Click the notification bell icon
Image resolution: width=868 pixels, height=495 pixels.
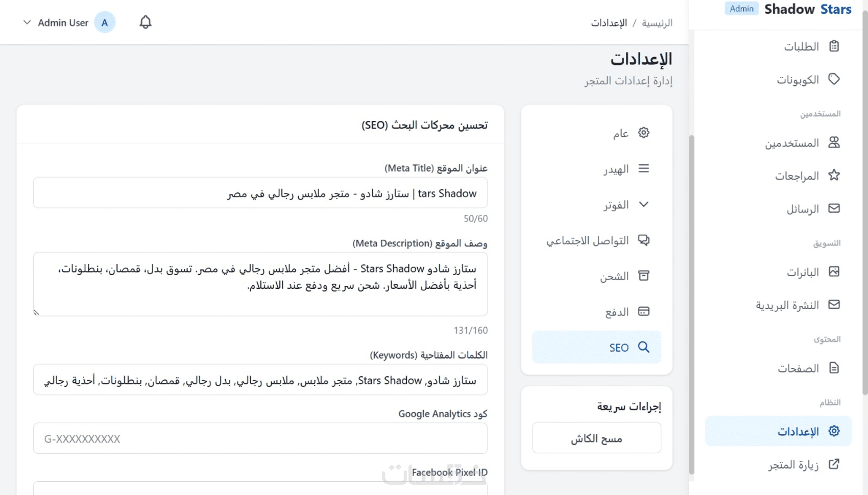click(x=146, y=22)
